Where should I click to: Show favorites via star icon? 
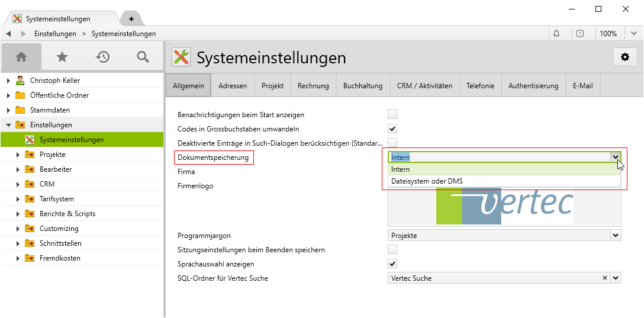(x=62, y=57)
